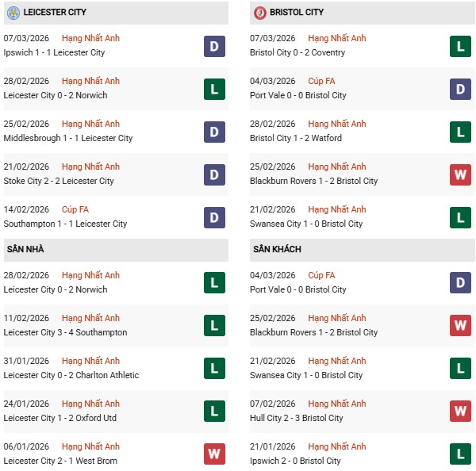
Task: Open Middlesbrough 1 - 1 Leicester City match
Action: pyautogui.click(x=68, y=138)
